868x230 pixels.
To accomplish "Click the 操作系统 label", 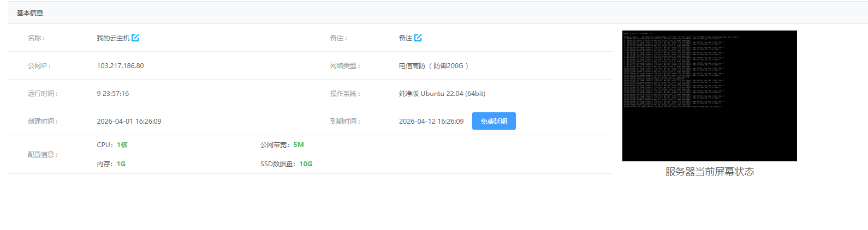I will click(x=345, y=93).
